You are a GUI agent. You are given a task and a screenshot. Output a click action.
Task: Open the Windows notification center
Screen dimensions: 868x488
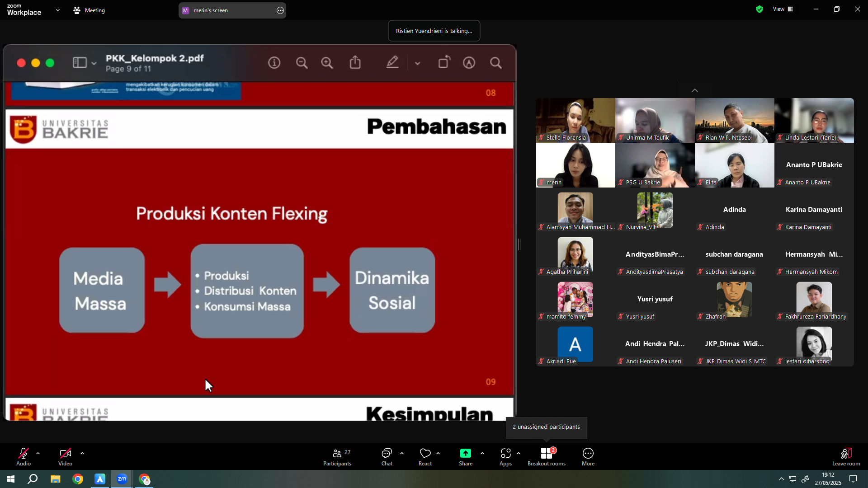tap(853, 479)
